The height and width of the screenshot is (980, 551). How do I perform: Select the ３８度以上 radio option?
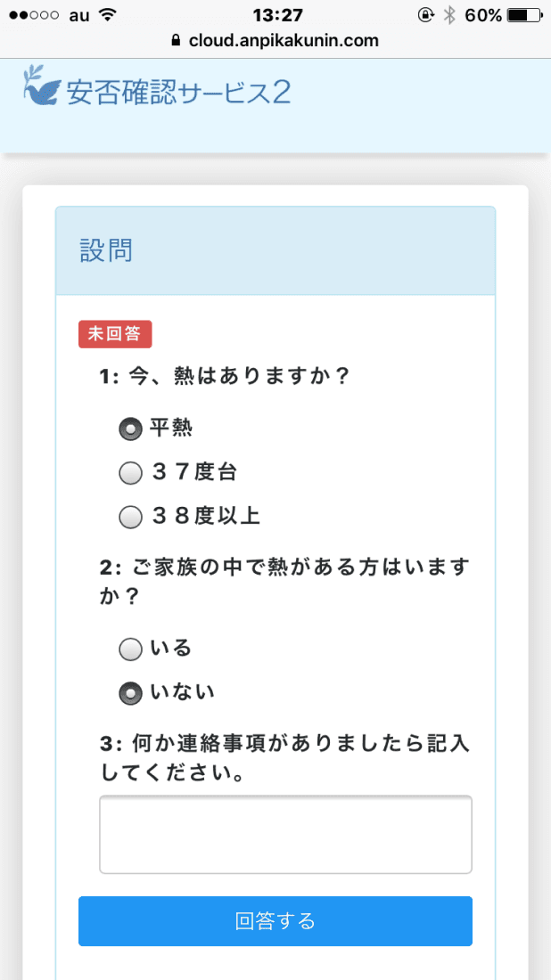(x=129, y=516)
